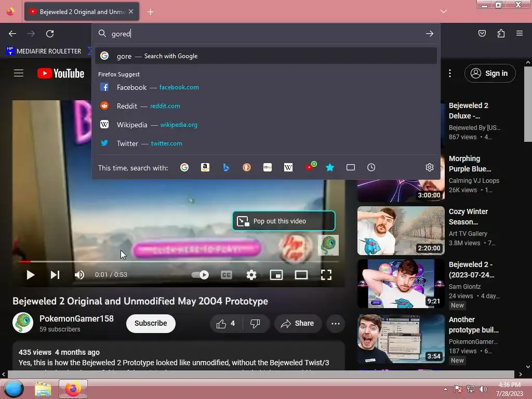532x399 pixels.
Task: Choose the Twitter suggestion
Action: [266, 143]
